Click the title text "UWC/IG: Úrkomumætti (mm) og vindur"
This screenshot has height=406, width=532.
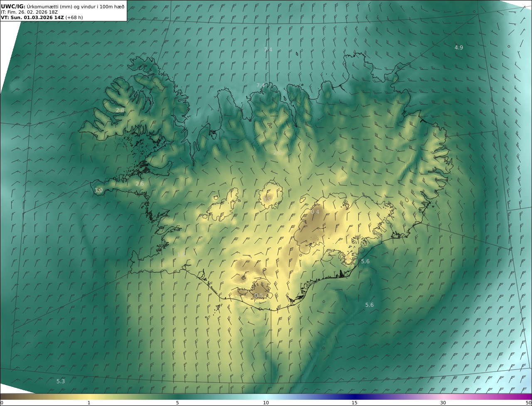(x=47, y=6)
